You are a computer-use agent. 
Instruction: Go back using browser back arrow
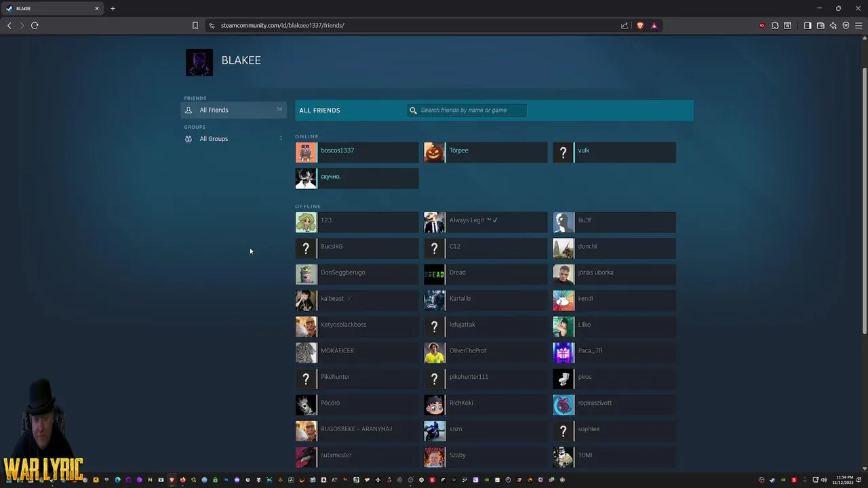pos(9,25)
